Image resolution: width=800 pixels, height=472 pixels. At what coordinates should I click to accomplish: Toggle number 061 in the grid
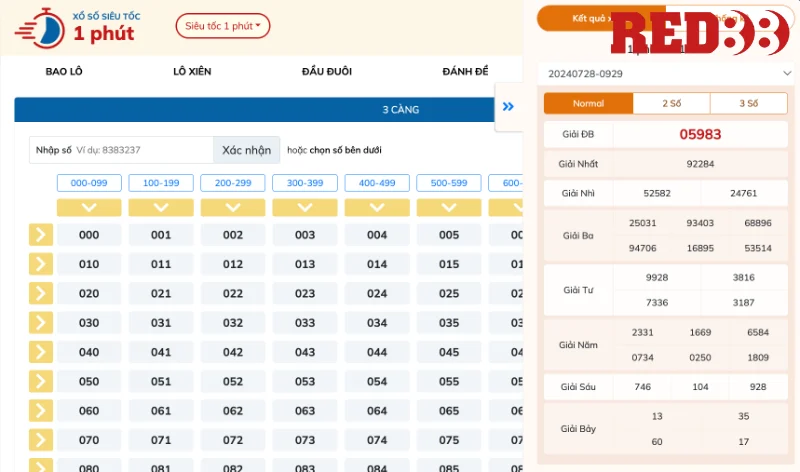pos(161,411)
